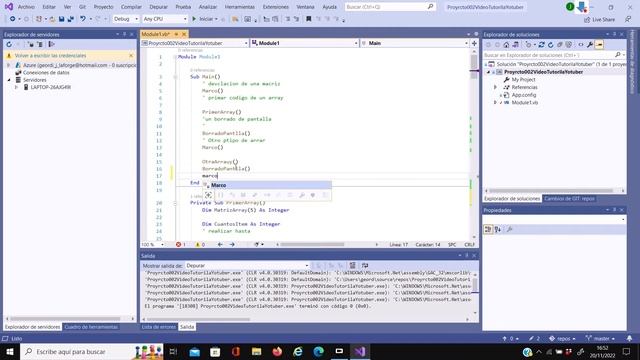Viewport: 640px width, 360px height.
Task: Open the Depurar menu
Action: 158,7
